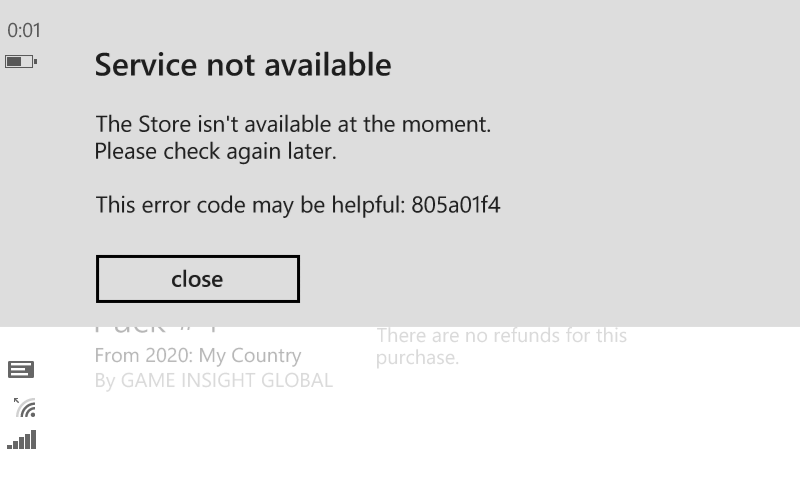Tap the battery level icon

pos(21,62)
